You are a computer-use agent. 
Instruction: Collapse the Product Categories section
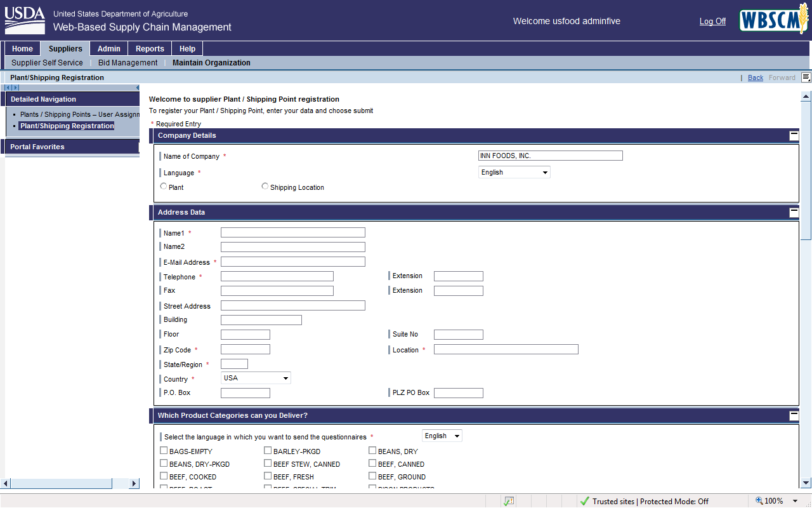click(794, 415)
